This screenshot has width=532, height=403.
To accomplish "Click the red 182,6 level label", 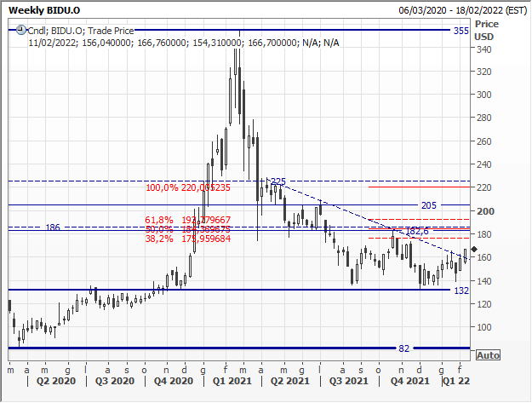I will pyautogui.click(x=415, y=231).
